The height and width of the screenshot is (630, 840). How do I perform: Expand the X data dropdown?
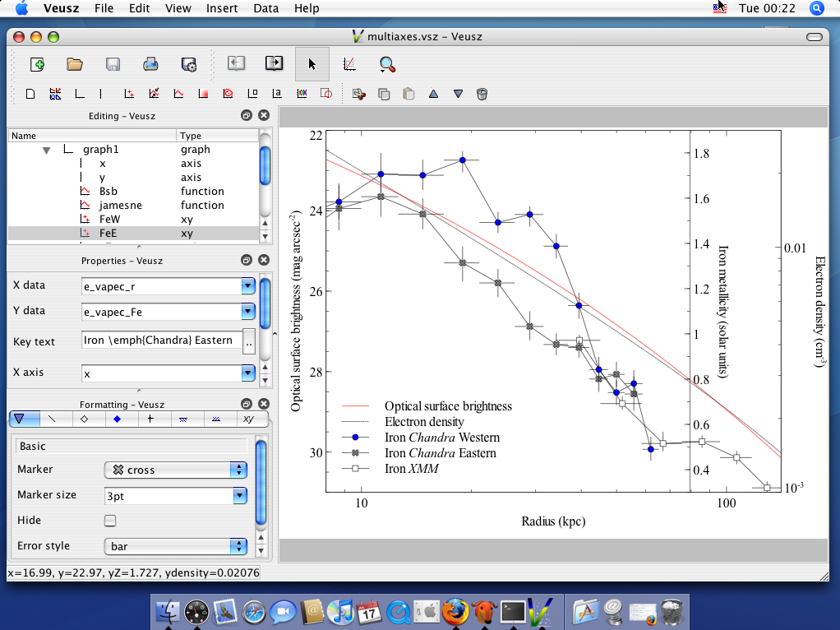[247, 286]
